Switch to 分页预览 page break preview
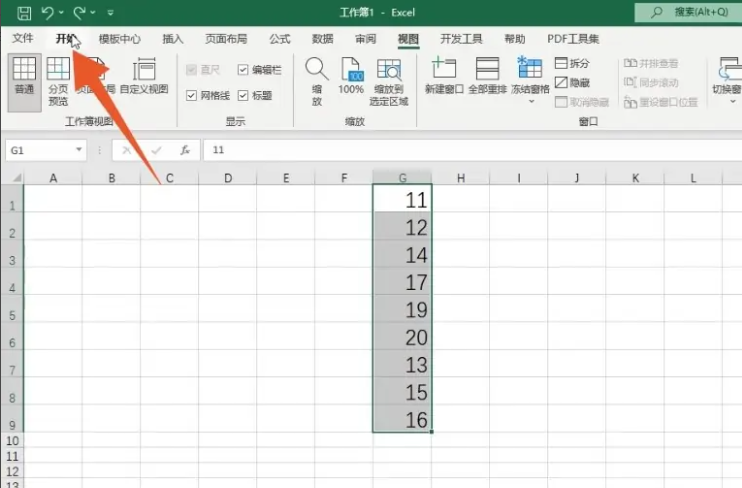The width and height of the screenshot is (742, 488). pos(58,82)
